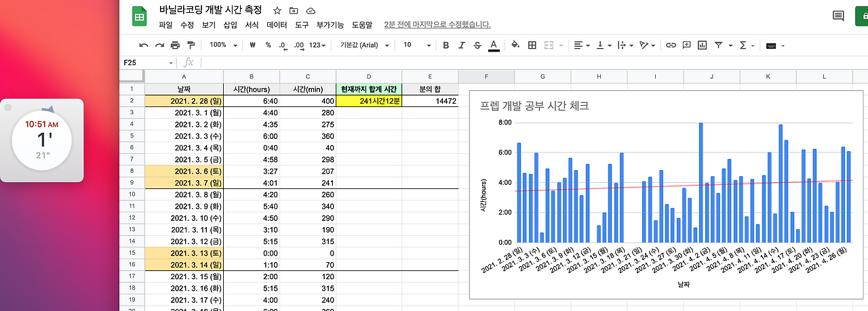Select the 241시간12분 total cell
Viewport: 868px width, 311px height.
pos(369,101)
